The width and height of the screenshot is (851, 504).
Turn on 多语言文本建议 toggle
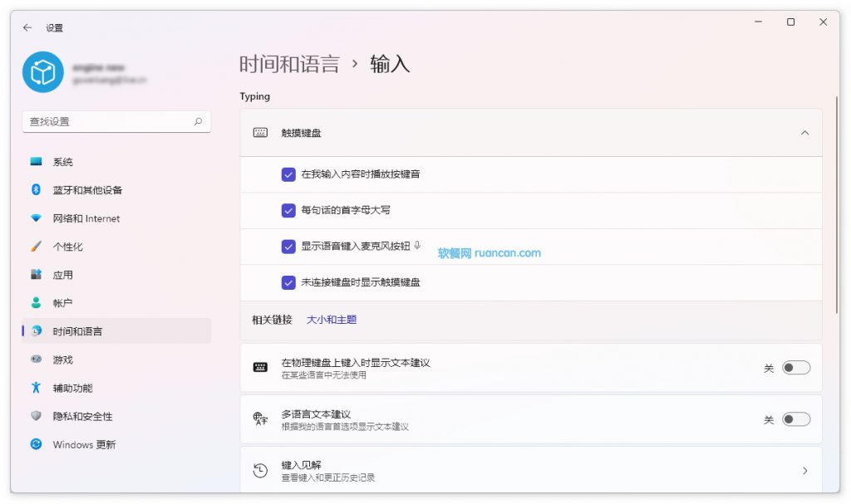tap(795, 419)
